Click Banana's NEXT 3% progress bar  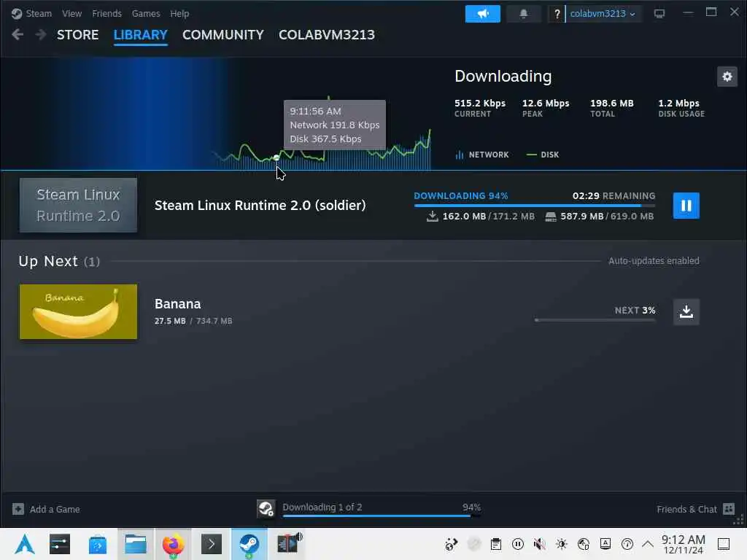[x=595, y=320]
